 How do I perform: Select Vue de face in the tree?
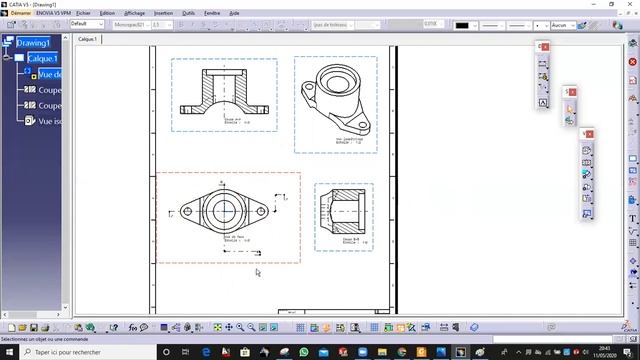click(49, 74)
